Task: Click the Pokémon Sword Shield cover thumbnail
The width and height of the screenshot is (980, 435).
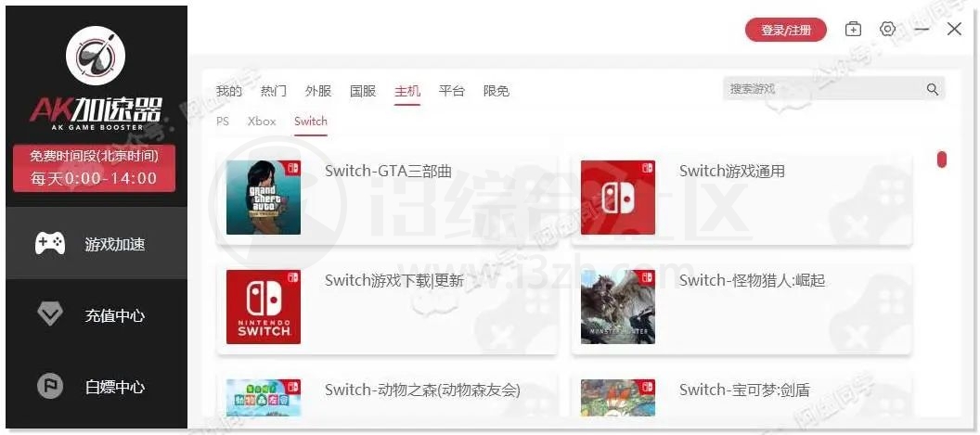Action: coord(617,398)
